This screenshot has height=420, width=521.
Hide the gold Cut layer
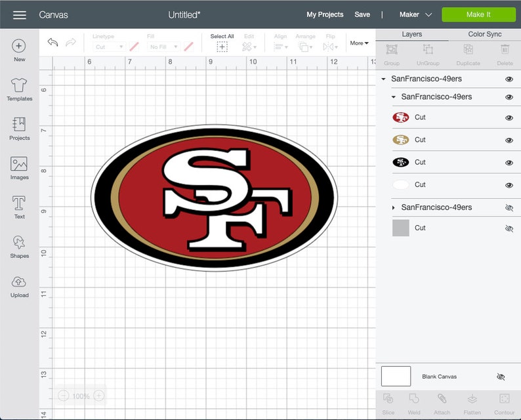coord(509,140)
